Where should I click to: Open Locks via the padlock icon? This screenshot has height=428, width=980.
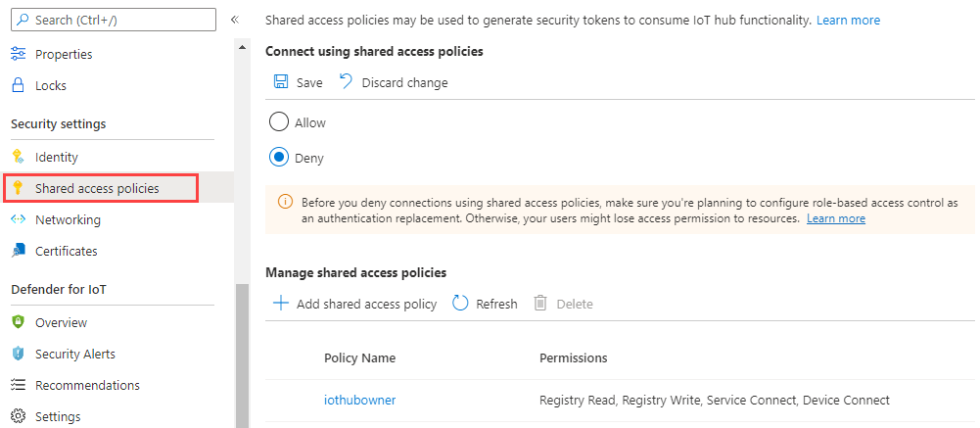(18, 85)
